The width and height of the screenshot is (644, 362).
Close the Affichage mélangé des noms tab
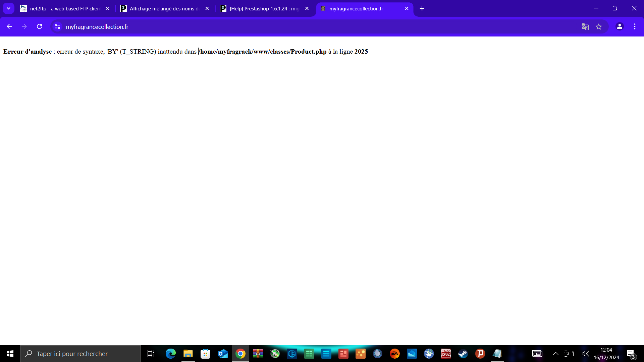[207, 9]
